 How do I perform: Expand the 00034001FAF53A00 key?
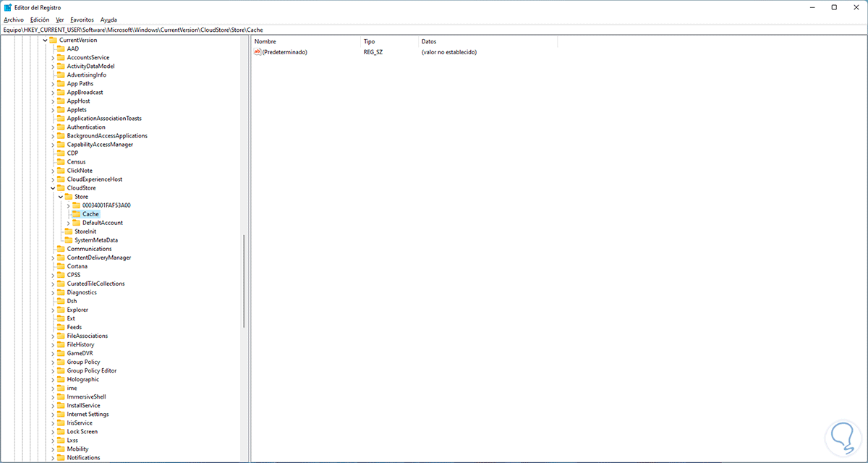tap(68, 205)
